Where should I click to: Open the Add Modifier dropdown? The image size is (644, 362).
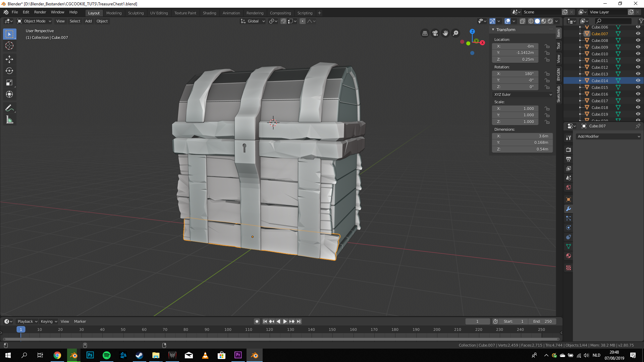pos(608,136)
